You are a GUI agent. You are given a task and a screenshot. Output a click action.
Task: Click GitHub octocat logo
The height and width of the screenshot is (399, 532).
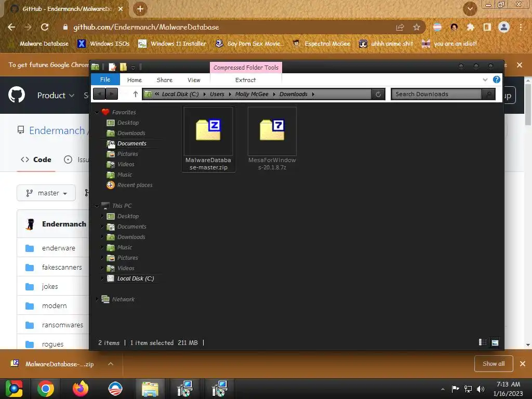pyautogui.click(x=17, y=95)
